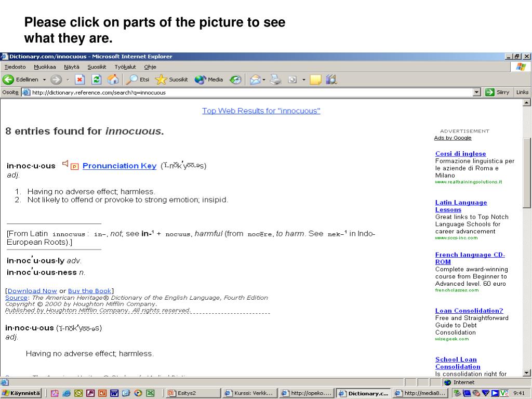
Task: Open the Pronunciation Key link
Action: point(119,166)
